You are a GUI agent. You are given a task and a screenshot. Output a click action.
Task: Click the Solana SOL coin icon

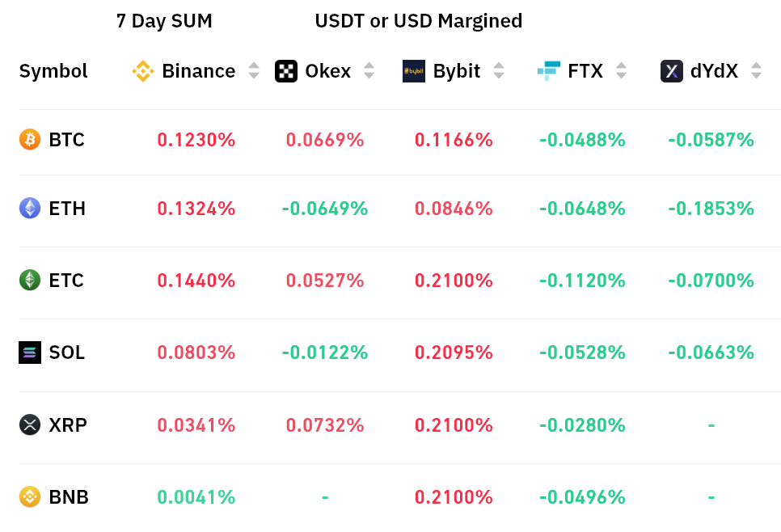tap(30, 353)
